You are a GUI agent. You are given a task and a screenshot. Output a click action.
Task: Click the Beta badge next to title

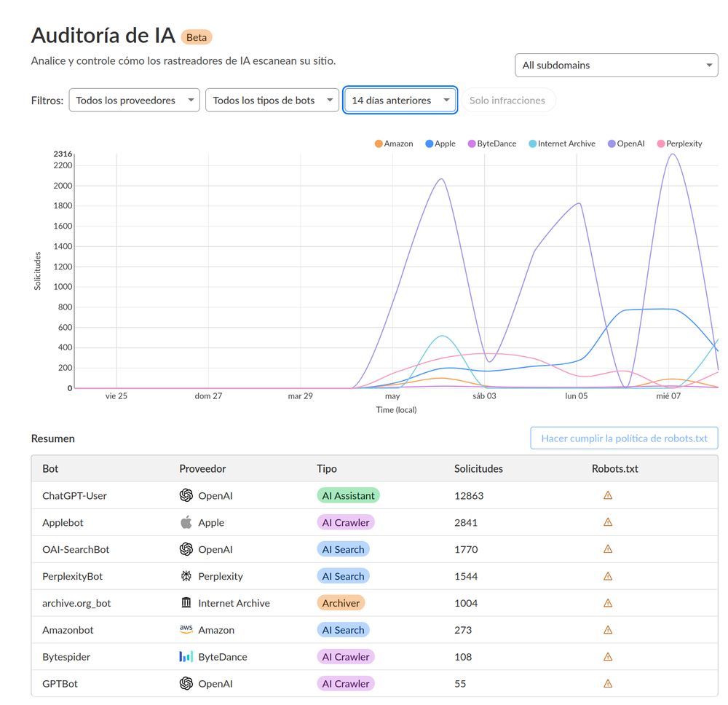pyautogui.click(x=197, y=37)
